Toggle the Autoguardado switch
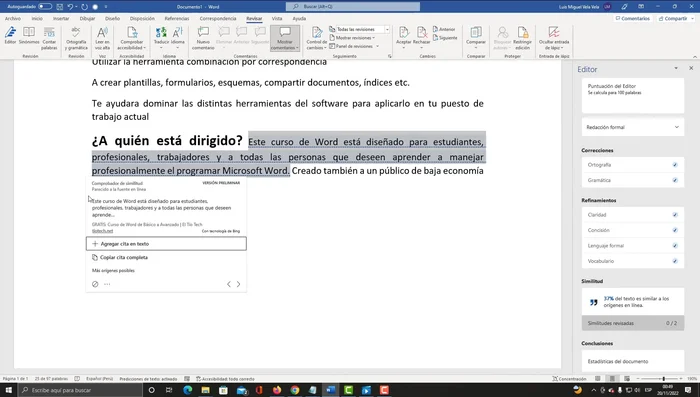 pos(44,6)
